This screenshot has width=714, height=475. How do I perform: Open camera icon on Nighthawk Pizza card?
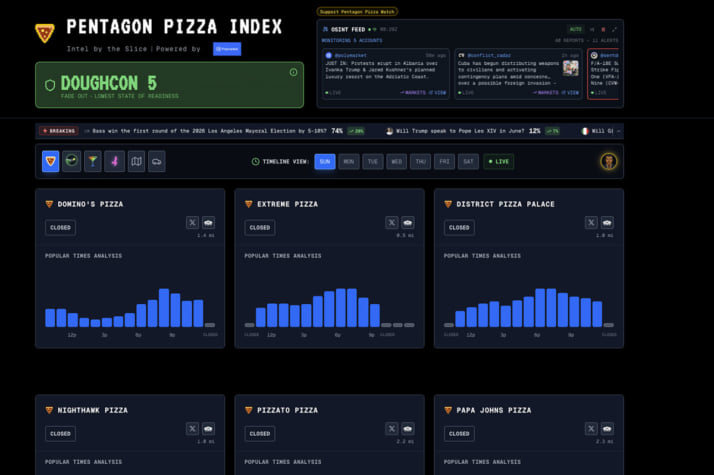pyautogui.click(x=208, y=429)
